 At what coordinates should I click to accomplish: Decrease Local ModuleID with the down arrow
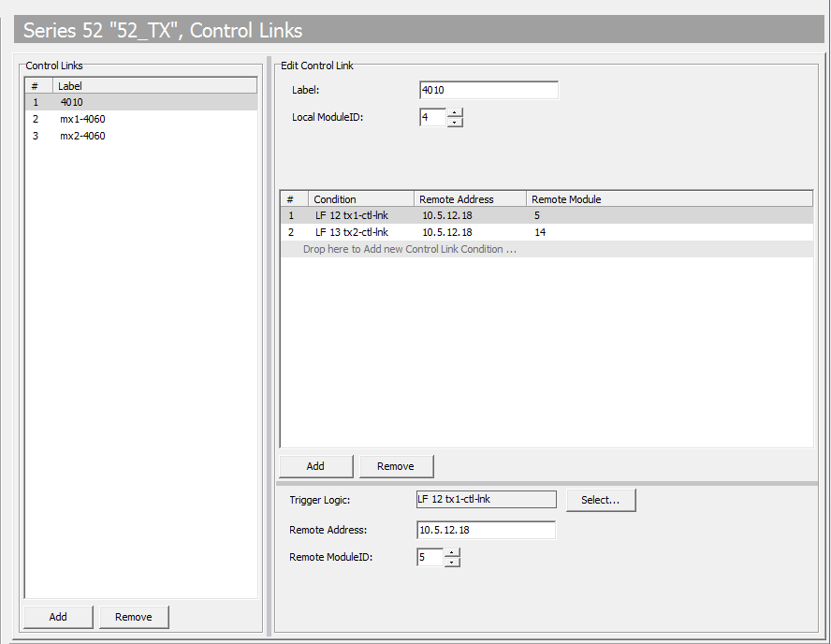point(455,123)
